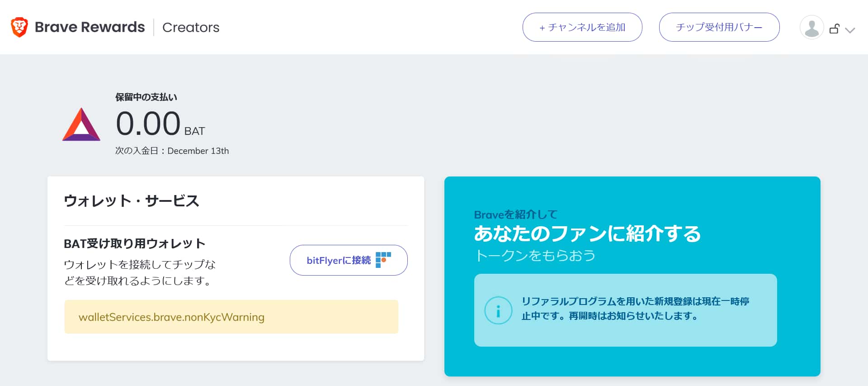Screen dimensions: 868x386
Task: Click the Brave lion logo
Action: point(18,27)
